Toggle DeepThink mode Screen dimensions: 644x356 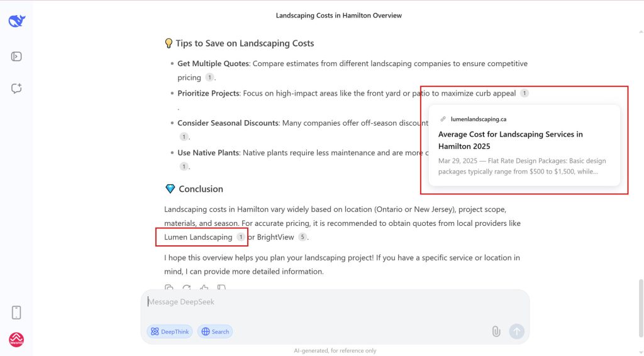[x=170, y=331]
